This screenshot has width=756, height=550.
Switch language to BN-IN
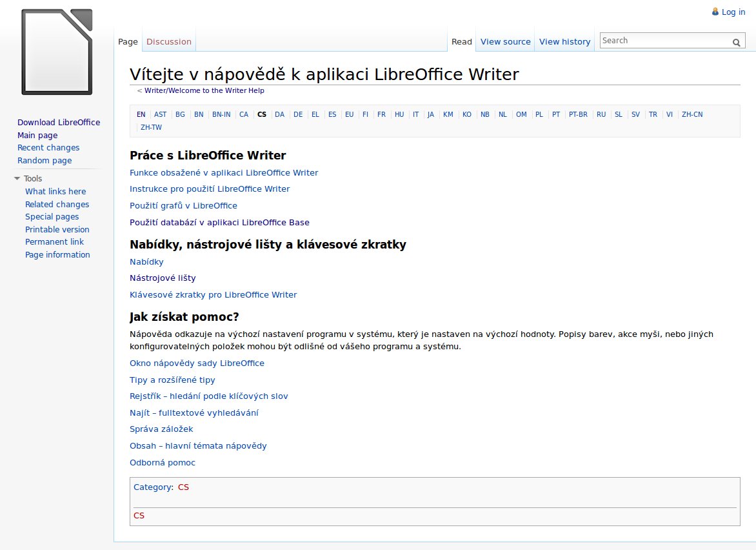[221, 114]
